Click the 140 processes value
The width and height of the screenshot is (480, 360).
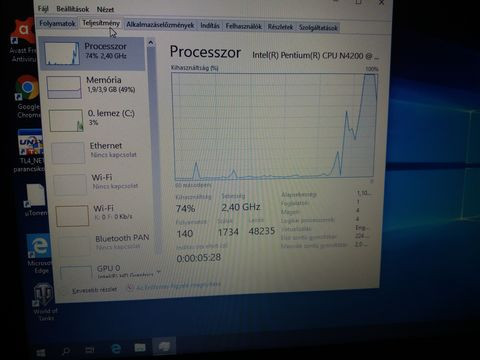point(185,234)
